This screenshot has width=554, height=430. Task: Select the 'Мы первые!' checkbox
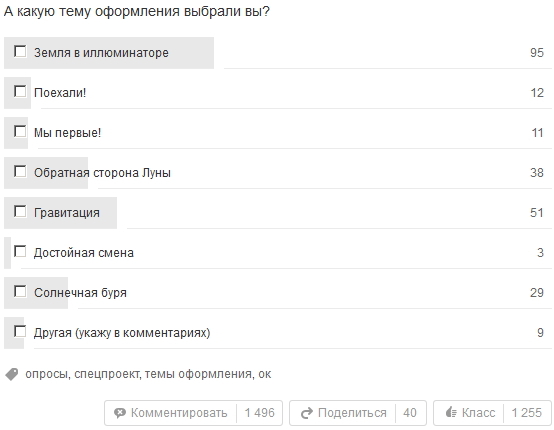click(x=20, y=131)
